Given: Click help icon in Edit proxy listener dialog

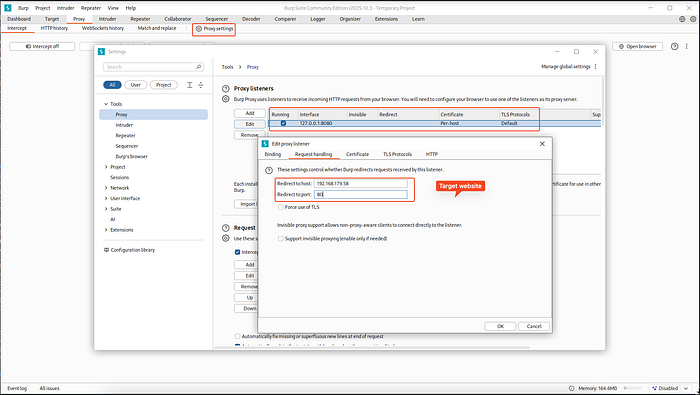Looking at the screenshot, I should pos(269,170).
